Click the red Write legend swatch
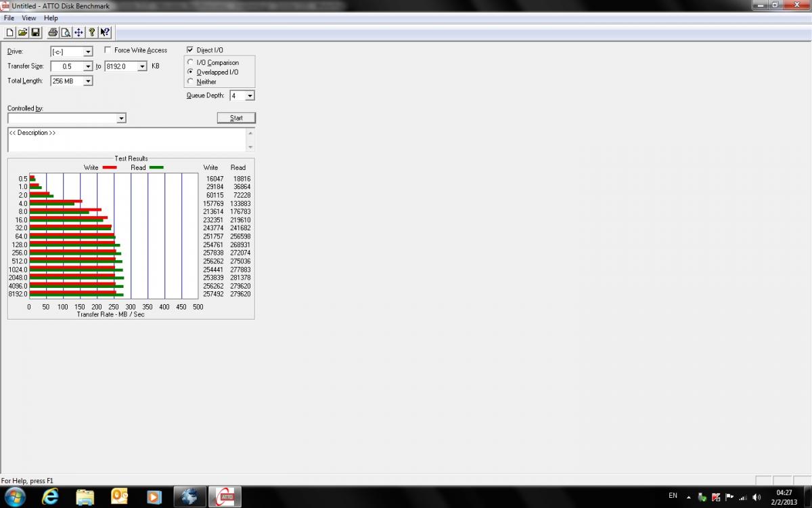This screenshot has width=812, height=508. click(x=110, y=167)
